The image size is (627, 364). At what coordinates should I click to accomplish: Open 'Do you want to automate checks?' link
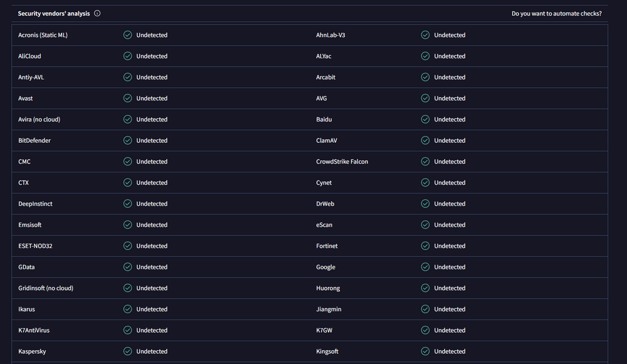pyautogui.click(x=557, y=13)
